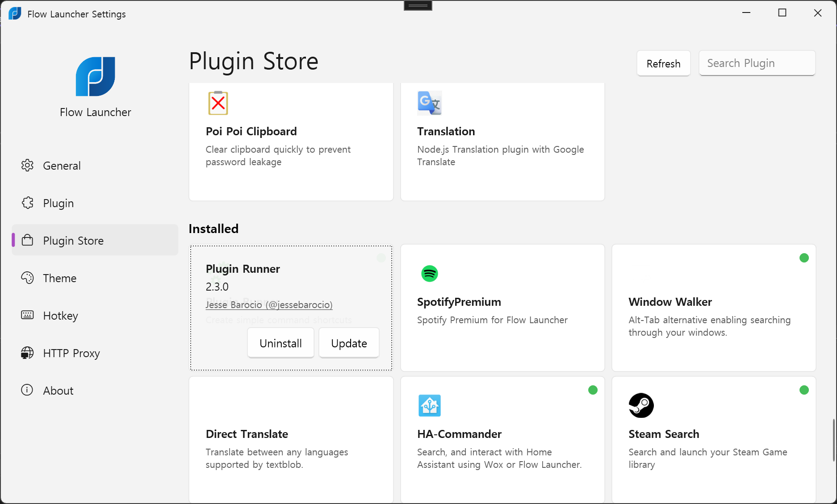Open the Plugin settings tab
The image size is (837, 504).
(x=95, y=203)
